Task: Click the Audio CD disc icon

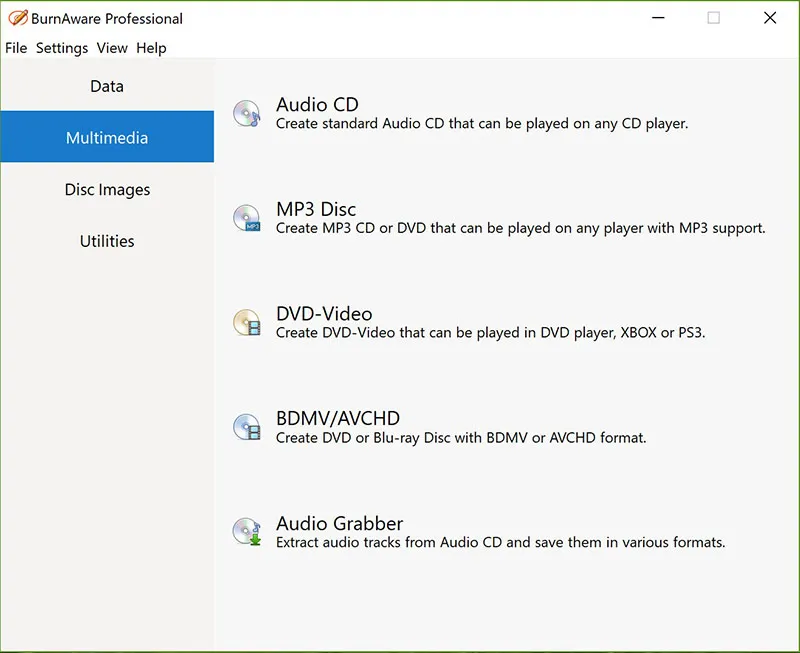Action: tap(247, 114)
